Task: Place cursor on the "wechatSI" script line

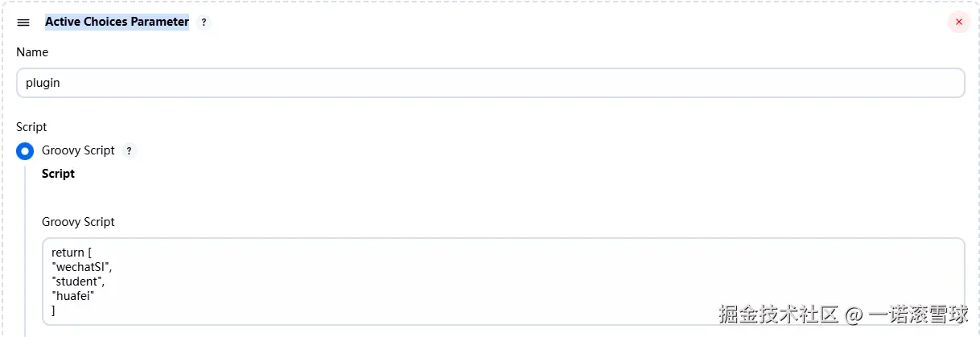Action: coord(78,267)
